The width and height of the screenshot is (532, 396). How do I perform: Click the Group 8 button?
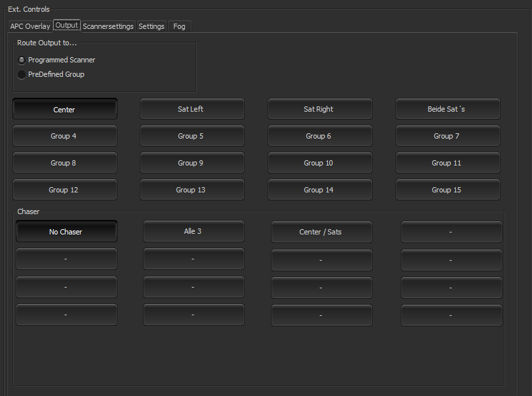coord(65,163)
